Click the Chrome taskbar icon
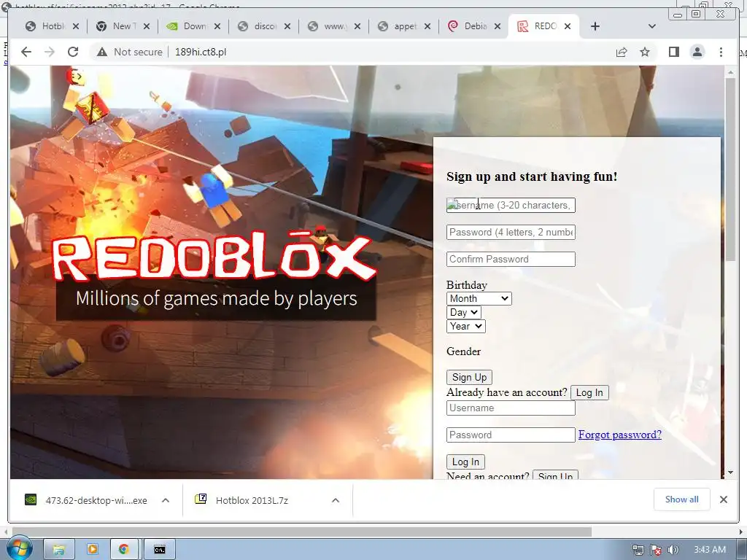The width and height of the screenshot is (747, 560). (124, 550)
